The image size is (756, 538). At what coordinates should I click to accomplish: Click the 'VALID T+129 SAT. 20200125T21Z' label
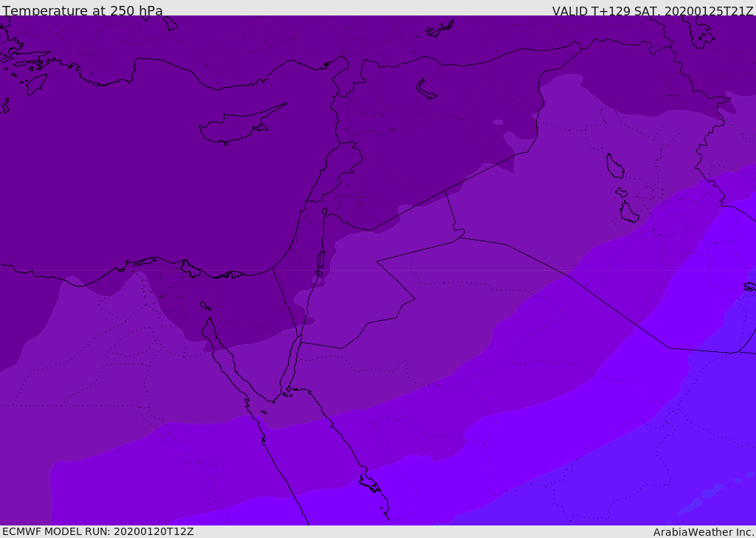[653, 11]
